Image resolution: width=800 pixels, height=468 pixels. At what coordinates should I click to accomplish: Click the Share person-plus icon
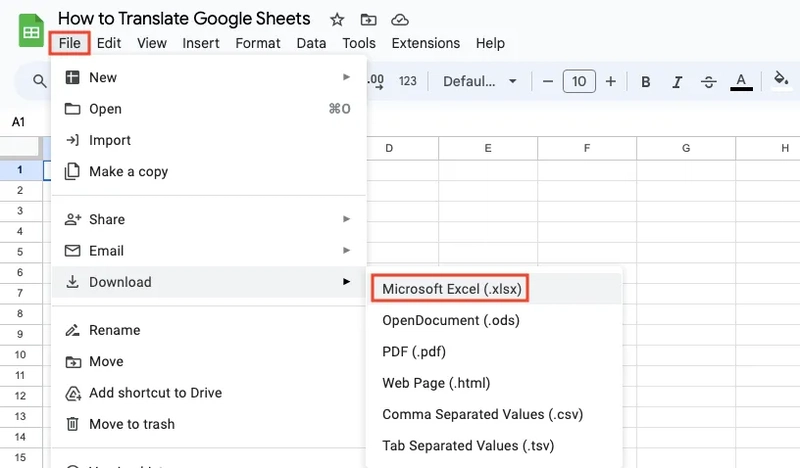[x=73, y=219]
